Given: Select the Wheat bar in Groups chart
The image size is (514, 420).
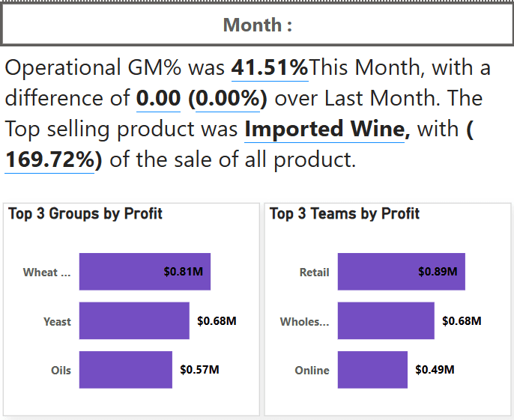Looking at the screenshot, I should tap(145, 272).
